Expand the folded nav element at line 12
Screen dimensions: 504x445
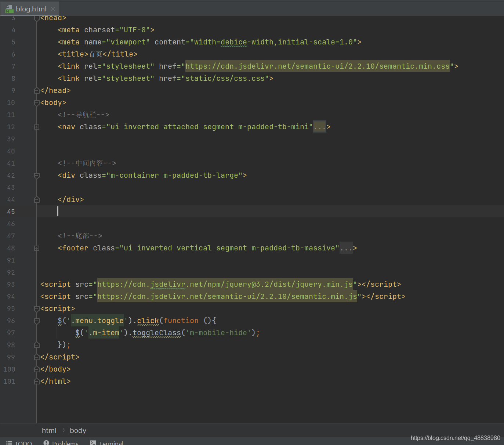(37, 127)
